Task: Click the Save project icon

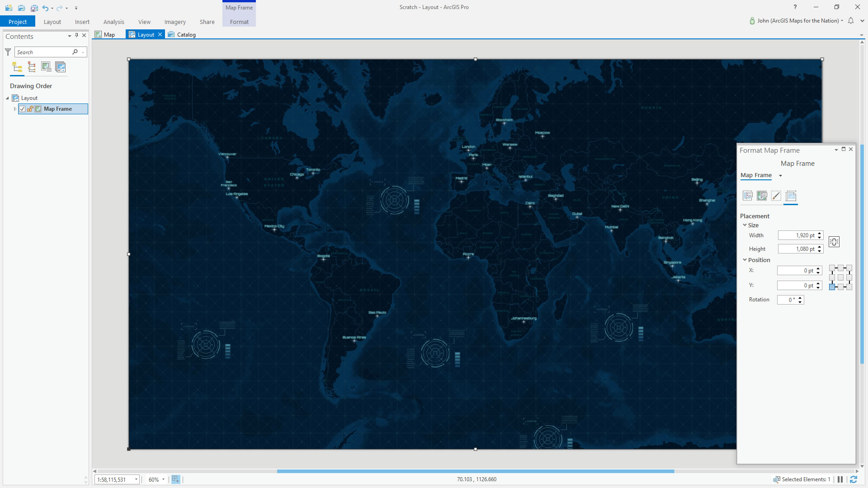Action: pos(34,8)
